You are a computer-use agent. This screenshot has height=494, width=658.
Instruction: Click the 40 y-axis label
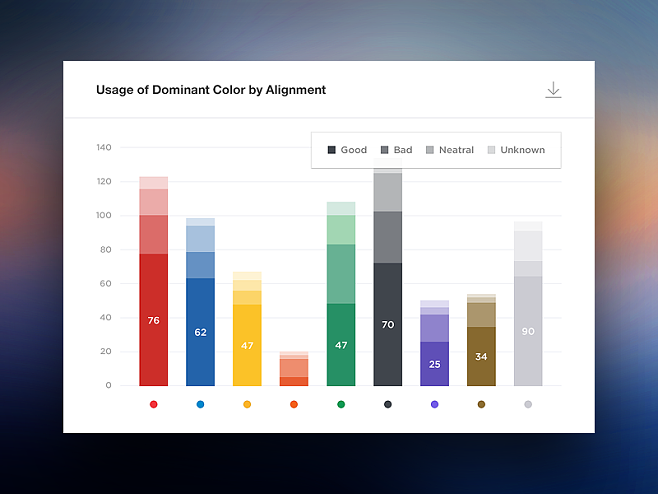pyautogui.click(x=105, y=317)
